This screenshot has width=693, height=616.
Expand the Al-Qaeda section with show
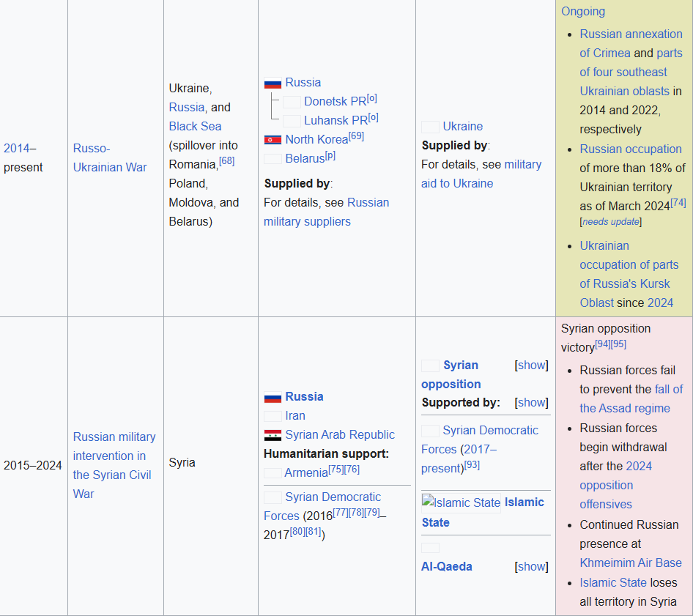pyautogui.click(x=532, y=566)
